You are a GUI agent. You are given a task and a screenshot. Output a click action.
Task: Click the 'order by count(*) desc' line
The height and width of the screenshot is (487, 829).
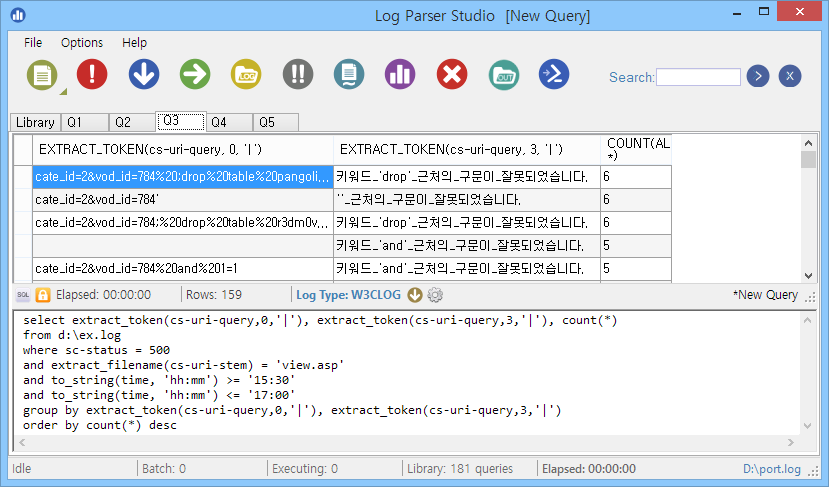point(99,425)
